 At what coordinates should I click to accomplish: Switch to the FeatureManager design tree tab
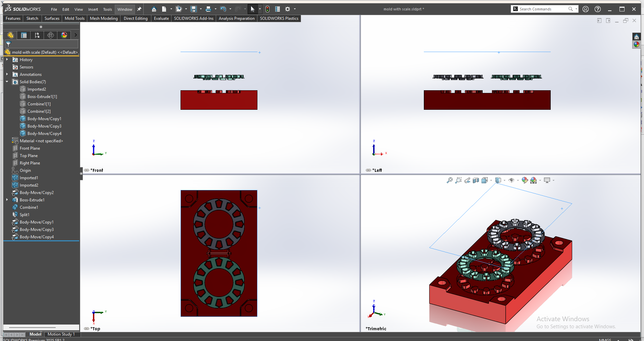click(10, 35)
